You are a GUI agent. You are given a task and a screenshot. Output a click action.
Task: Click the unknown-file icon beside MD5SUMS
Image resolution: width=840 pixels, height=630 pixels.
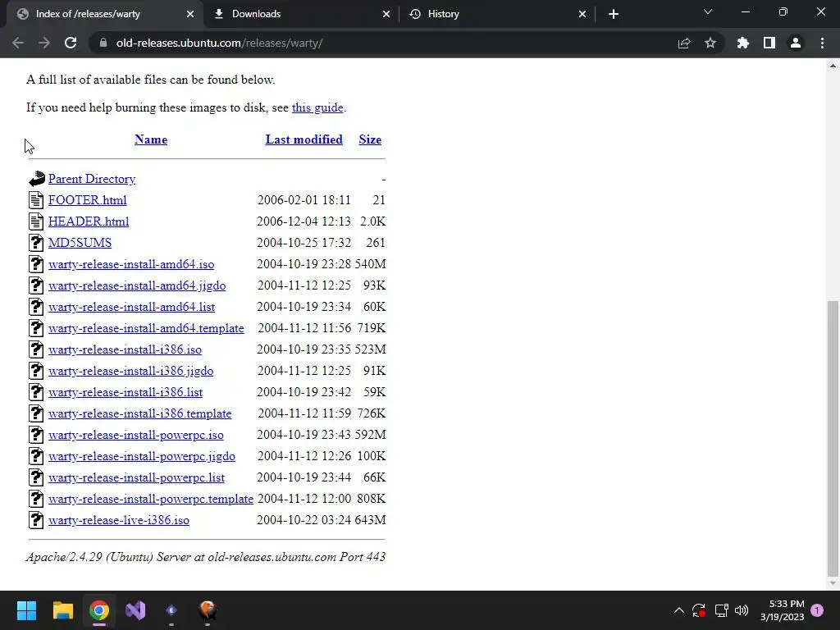(36, 243)
